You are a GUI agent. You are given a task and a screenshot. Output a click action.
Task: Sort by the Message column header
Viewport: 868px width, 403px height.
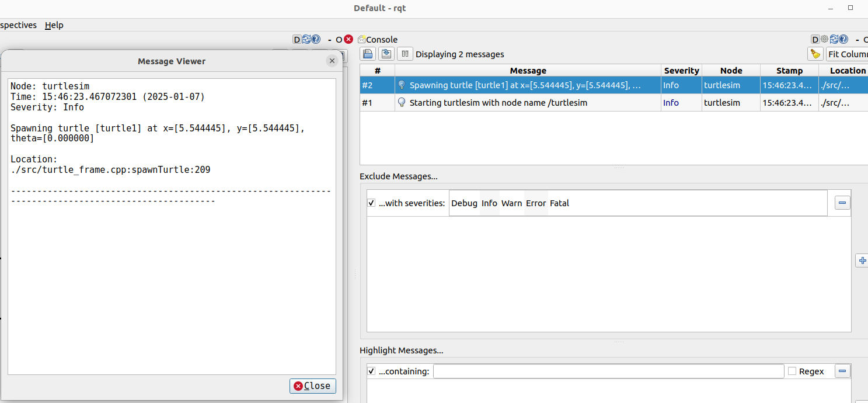[528, 71]
